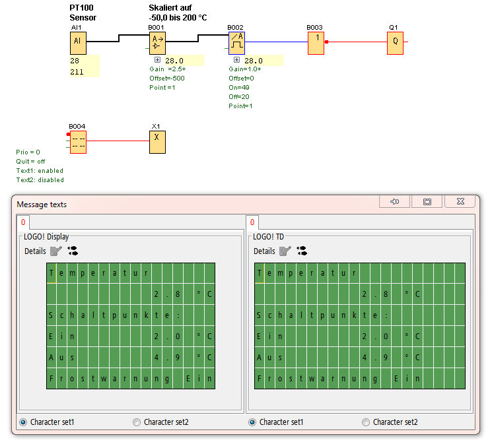Expand the B001 parameter box
The height and width of the screenshot is (448, 492).
(x=157, y=60)
